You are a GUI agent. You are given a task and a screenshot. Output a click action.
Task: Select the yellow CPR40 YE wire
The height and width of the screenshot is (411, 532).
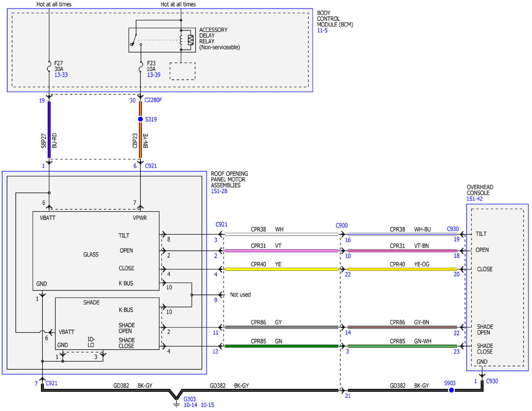[282, 269]
